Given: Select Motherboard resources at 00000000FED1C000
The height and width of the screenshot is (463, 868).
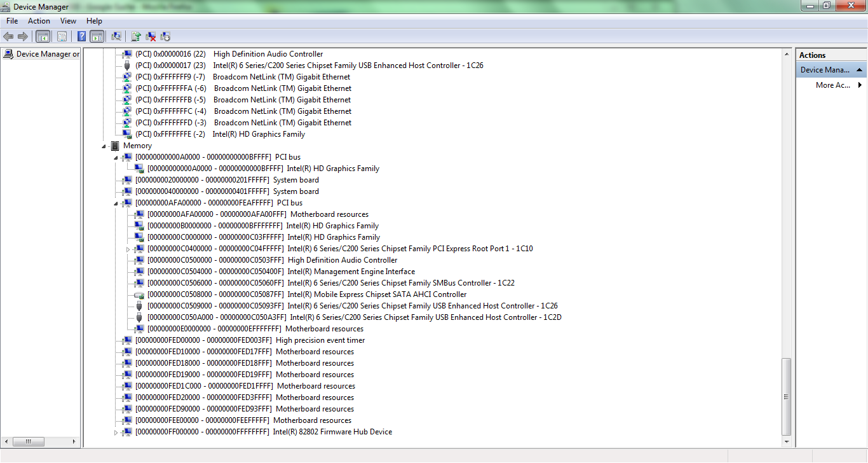Looking at the screenshot, I should tap(245, 386).
